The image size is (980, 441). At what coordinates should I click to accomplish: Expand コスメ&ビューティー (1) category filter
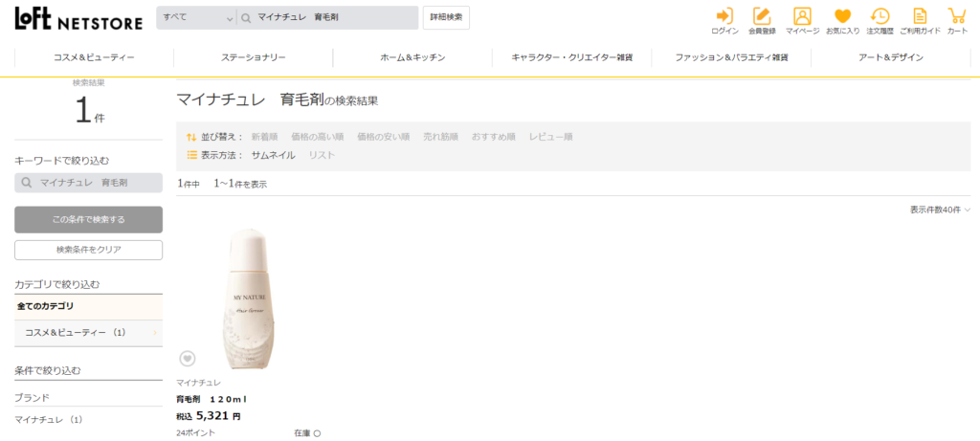point(88,333)
